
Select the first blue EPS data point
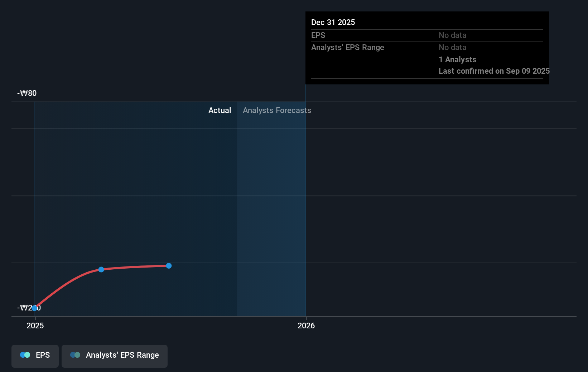tap(35, 308)
